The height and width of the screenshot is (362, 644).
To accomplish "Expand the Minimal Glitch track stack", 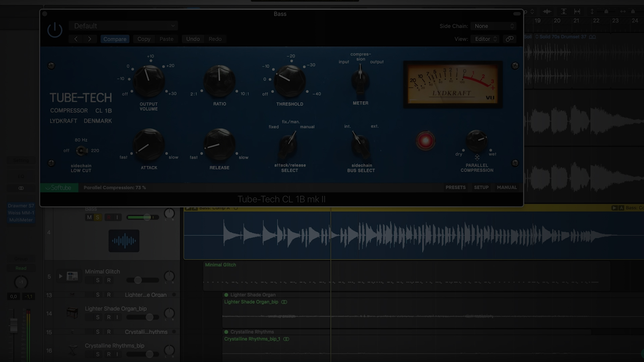I will [60, 276].
